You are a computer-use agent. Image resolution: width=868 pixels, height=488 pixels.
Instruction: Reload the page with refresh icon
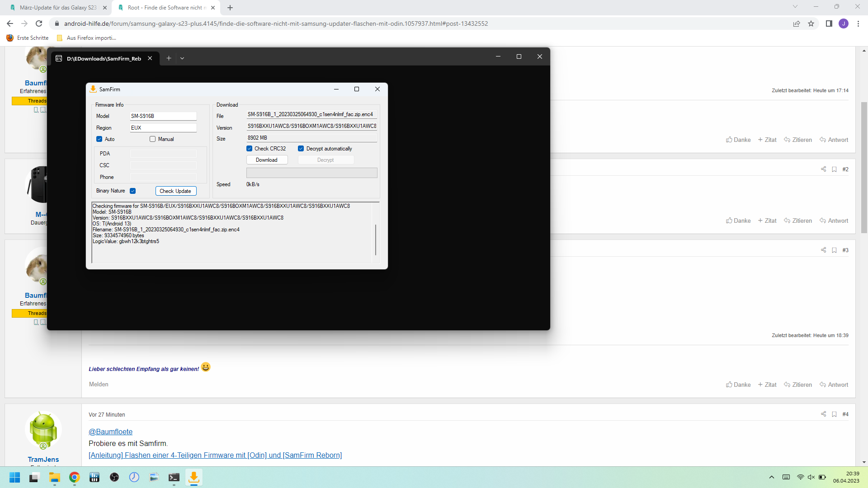pyautogui.click(x=39, y=23)
